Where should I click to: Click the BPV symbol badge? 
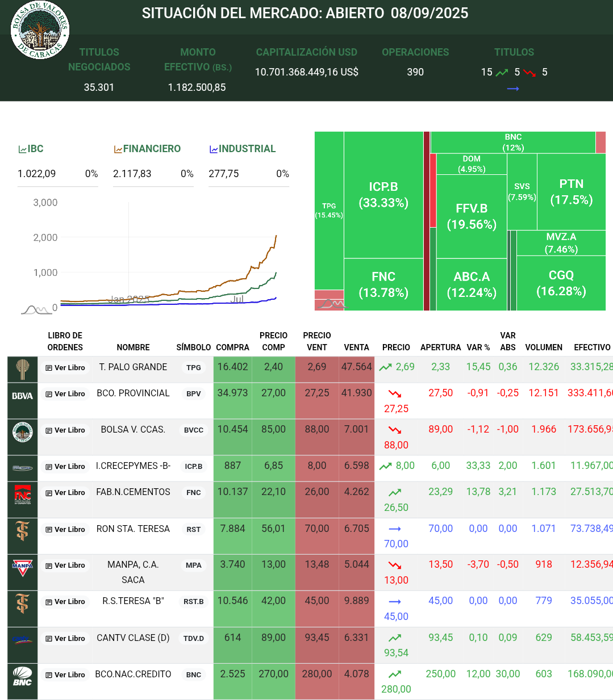(x=194, y=394)
